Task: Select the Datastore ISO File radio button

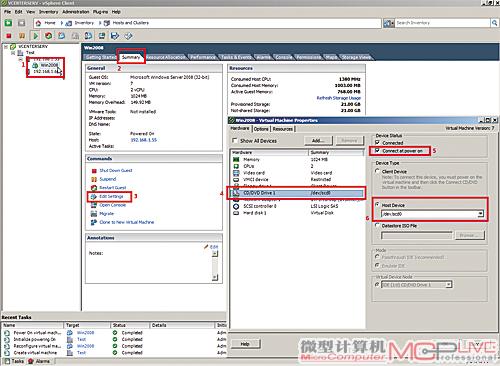Action: 377,225
